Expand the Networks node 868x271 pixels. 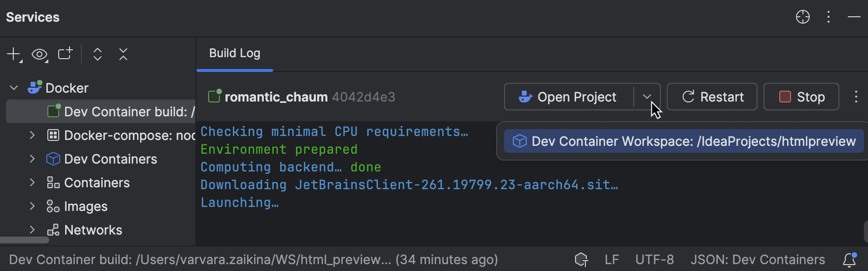[32, 230]
